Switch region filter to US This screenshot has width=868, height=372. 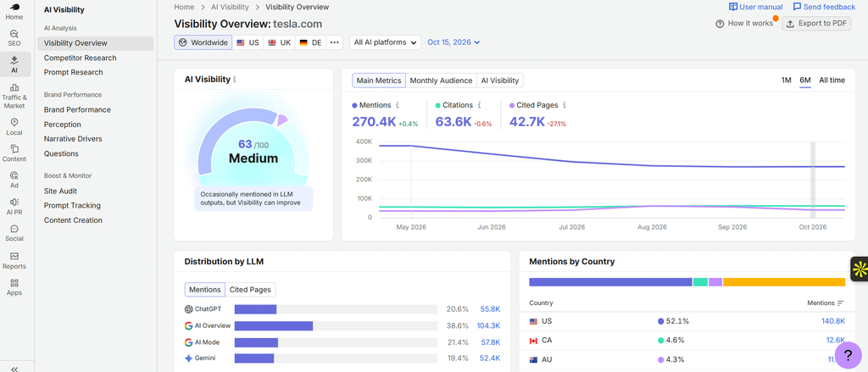click(248, 42)
